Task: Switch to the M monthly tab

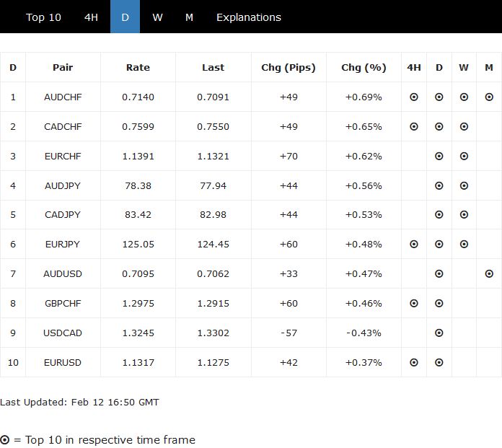Action: point(189,17)
